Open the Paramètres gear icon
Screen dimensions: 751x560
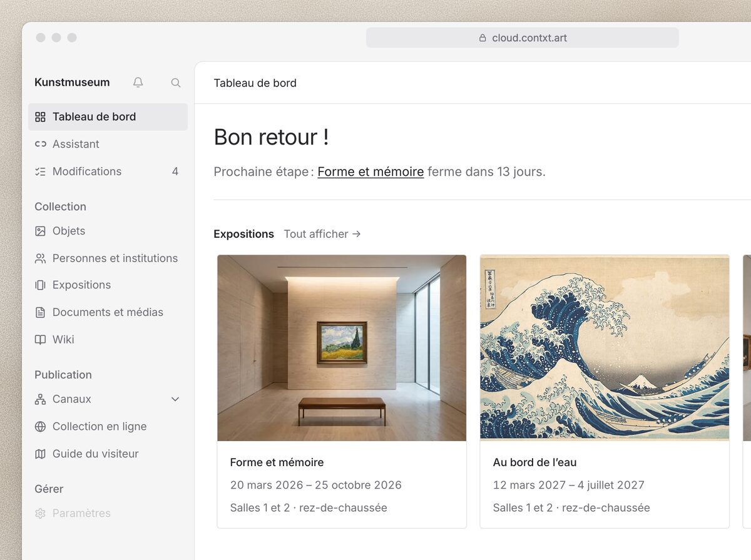[40, 513]
